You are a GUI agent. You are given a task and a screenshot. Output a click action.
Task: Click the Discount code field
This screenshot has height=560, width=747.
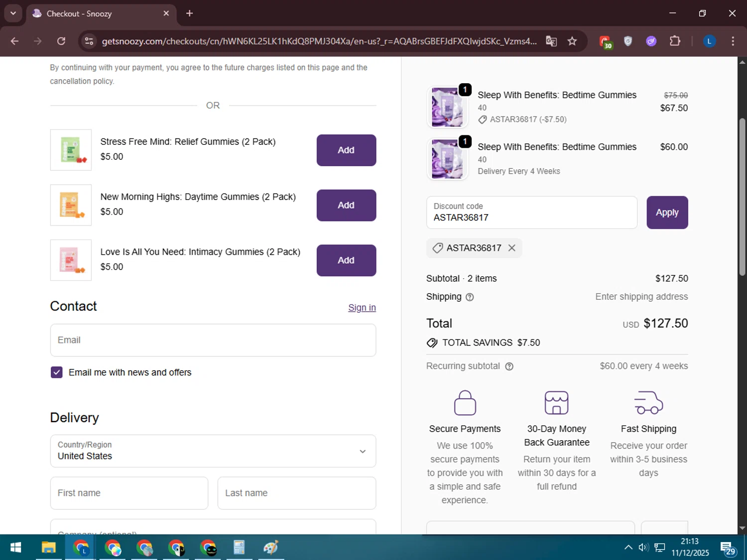(532, 213)
